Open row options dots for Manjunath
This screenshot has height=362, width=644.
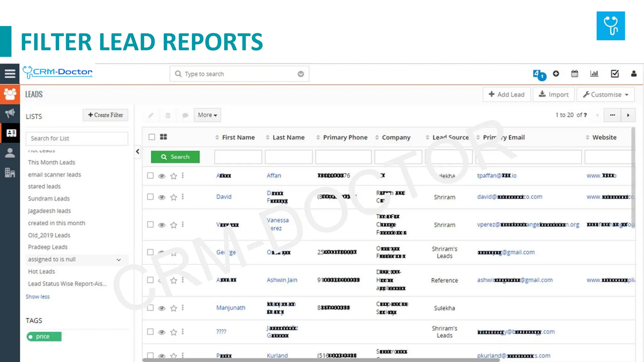tap(183, 307)
